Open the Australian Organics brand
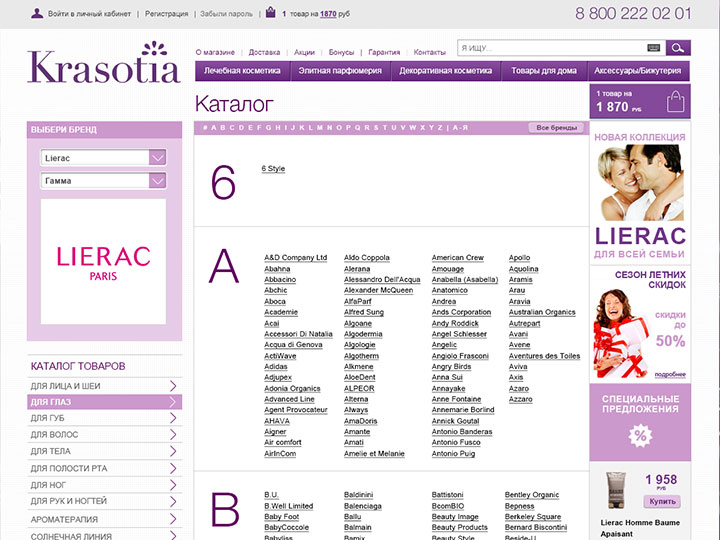 click(542, 312)
